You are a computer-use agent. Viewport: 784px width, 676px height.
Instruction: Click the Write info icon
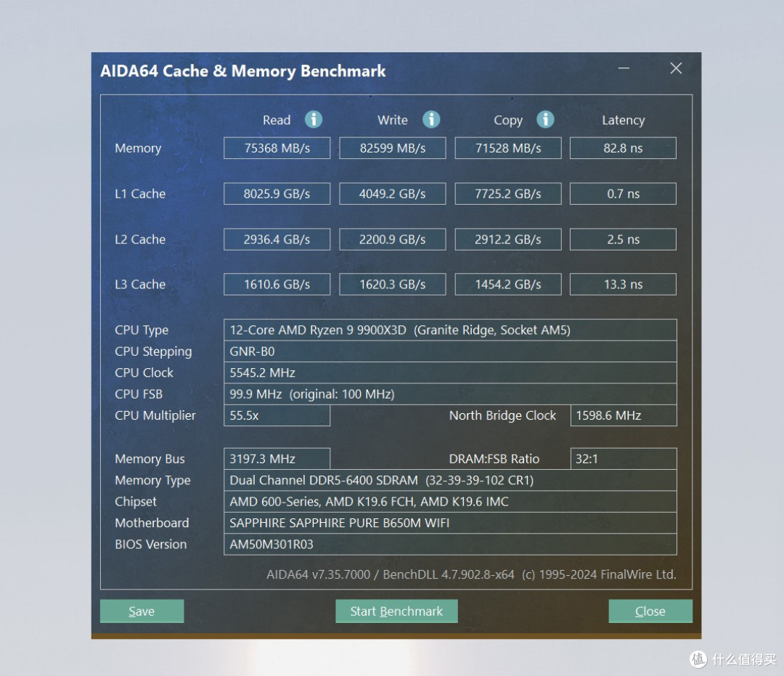[431, 120]
